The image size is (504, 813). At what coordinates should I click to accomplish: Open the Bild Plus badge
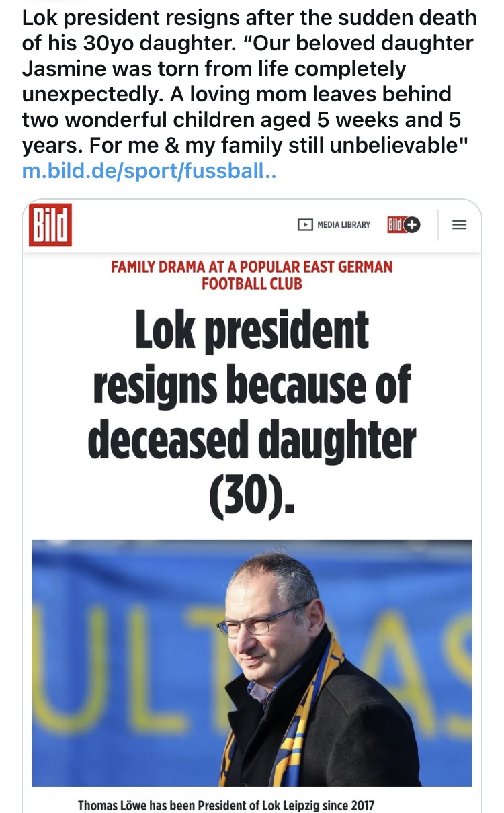coord(403,224)
